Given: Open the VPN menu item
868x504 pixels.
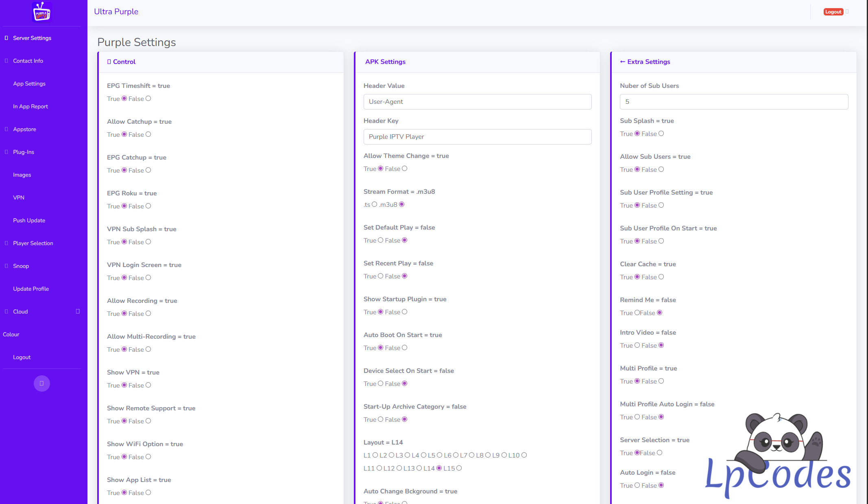Looking at the screenshot, I should (19, 197).
